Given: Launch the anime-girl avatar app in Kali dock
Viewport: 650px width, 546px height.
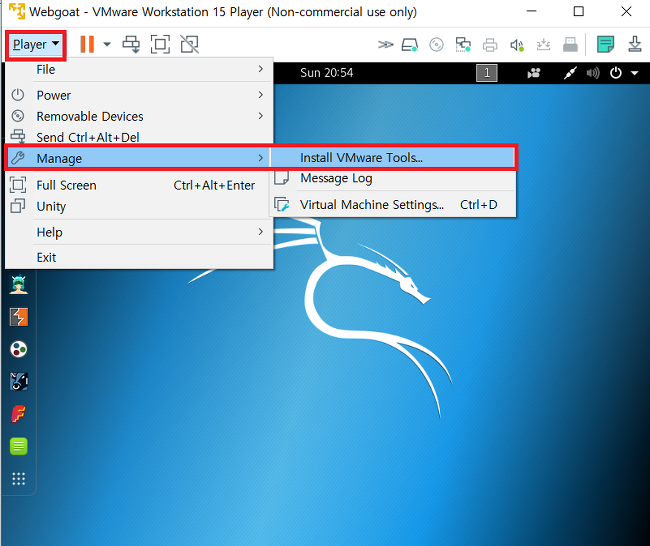Looking at the screenshot, I should point(19,284).
